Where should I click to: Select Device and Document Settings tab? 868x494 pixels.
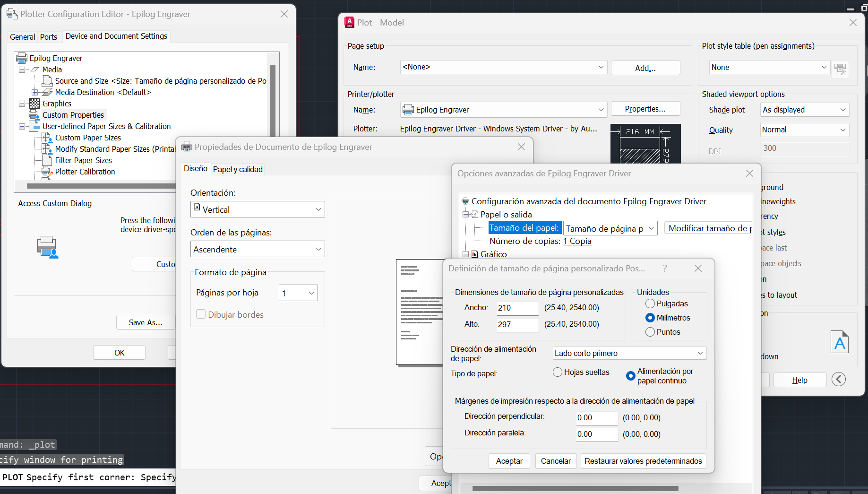(x=116, y=36)
